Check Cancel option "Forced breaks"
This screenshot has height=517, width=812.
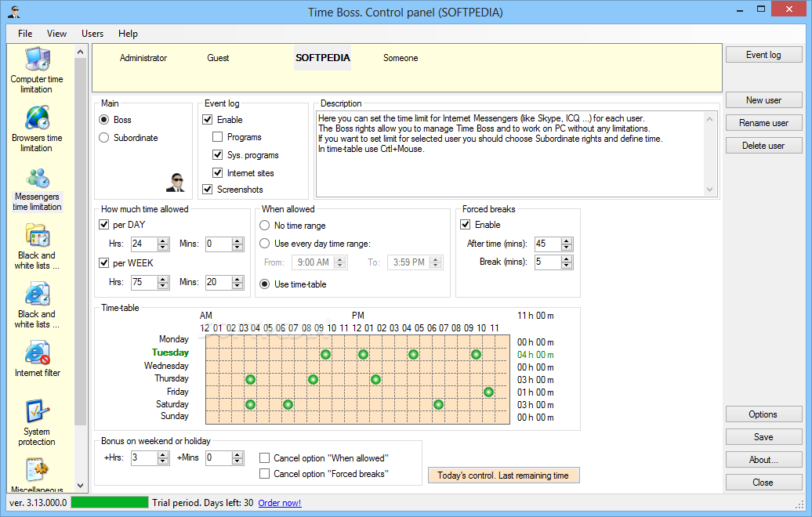click(x=265, y=474)
